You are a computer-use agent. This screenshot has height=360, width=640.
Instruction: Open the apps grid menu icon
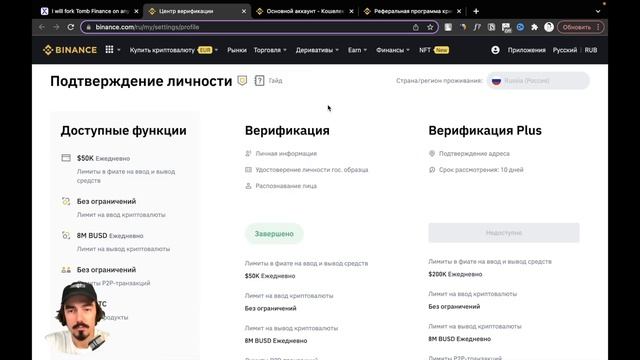click(109, 49)
